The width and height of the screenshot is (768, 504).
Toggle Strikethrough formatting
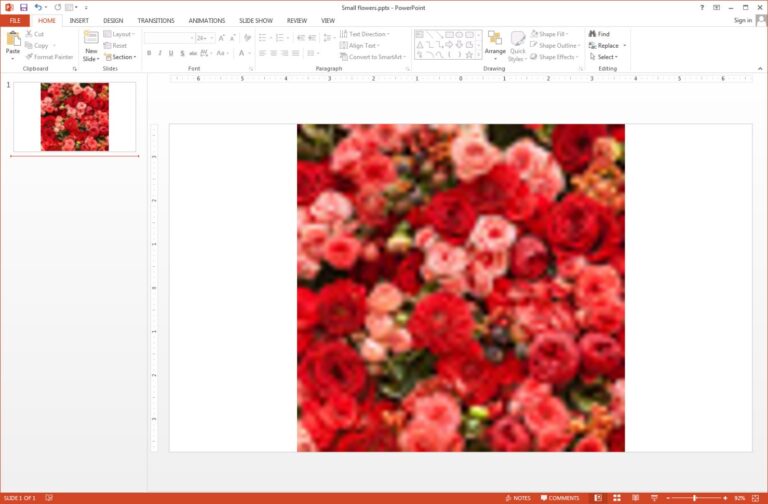[193, 53]
